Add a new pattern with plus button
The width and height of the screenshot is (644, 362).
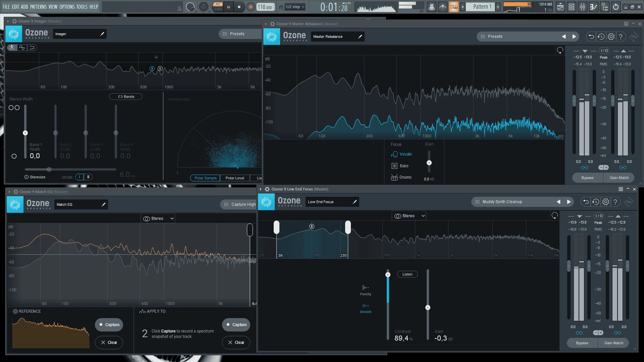498,7
